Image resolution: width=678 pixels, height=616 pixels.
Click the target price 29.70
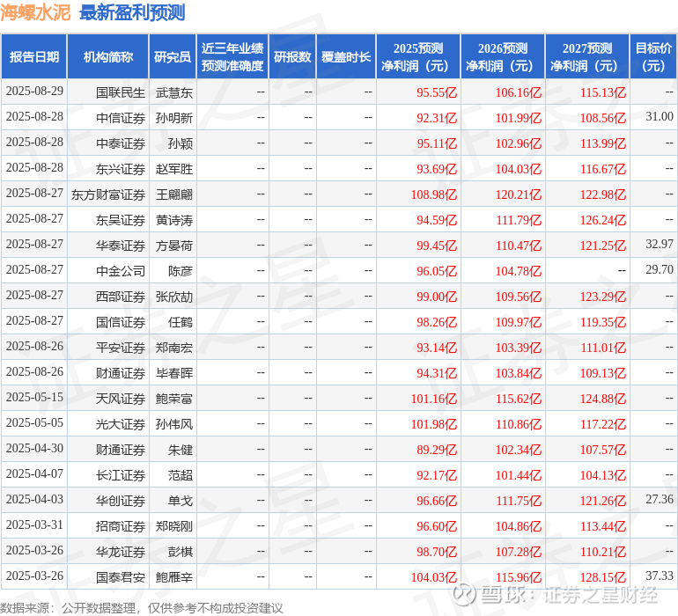pyautogui.click(x=659, y=269)
